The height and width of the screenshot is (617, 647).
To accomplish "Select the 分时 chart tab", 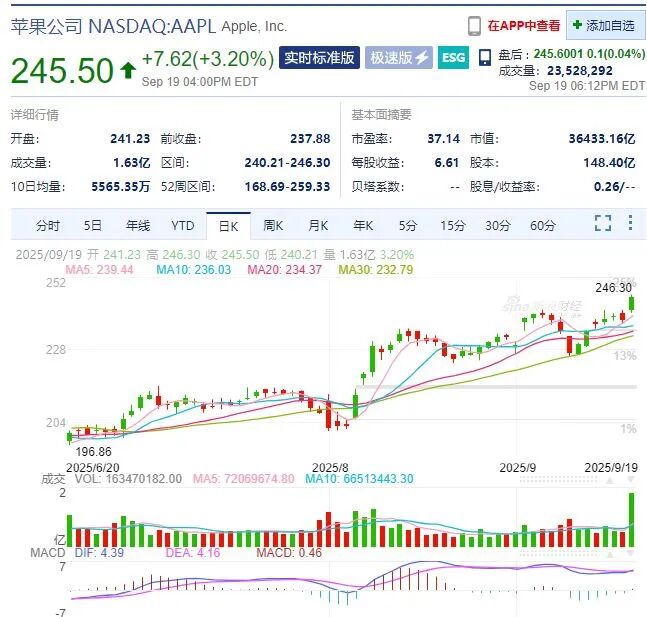I will click(48, 226).
